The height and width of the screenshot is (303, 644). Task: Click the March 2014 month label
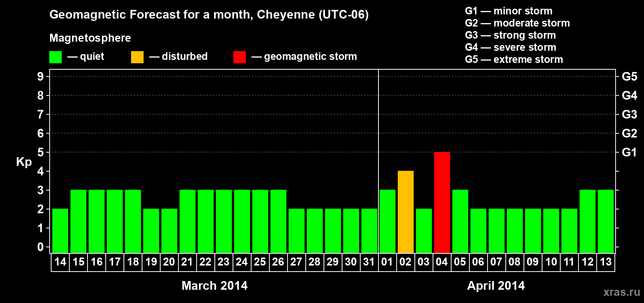(x=214, y=286)
